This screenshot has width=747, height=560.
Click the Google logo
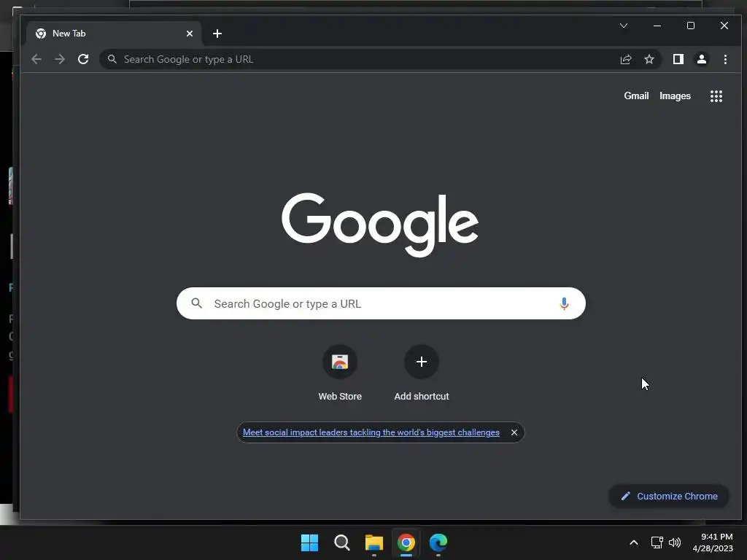379,225
